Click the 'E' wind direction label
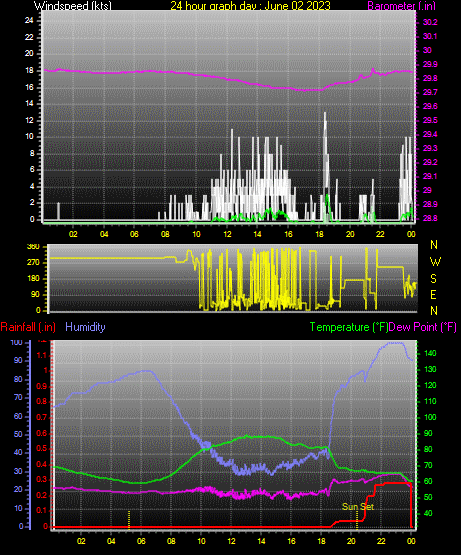Image resolution: width=461 pixels, height=555 pixels. [433, 294]
